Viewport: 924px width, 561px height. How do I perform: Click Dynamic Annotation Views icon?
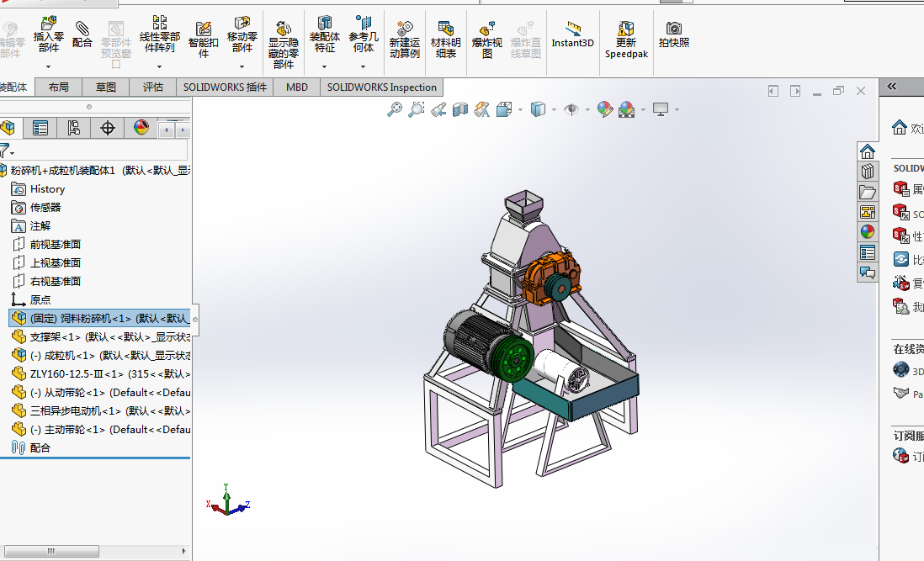point(481,109)
